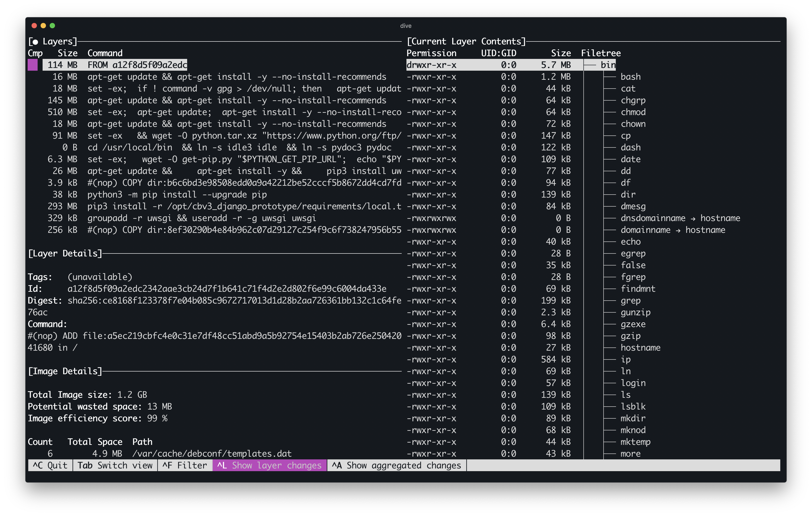
Task: Click the Current Layer Contents pane header
Action: pos(466,41)
